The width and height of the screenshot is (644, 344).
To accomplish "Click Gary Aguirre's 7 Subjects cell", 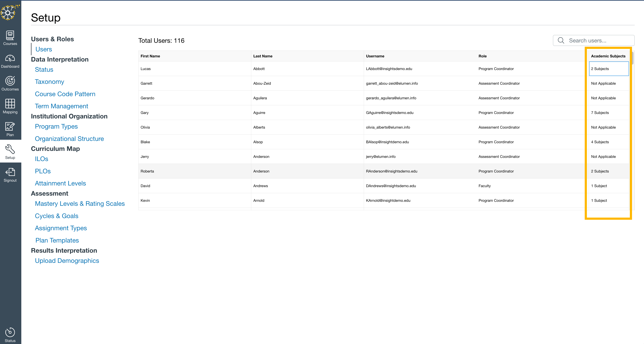I will pyautogui.click(x=609, y=113).
